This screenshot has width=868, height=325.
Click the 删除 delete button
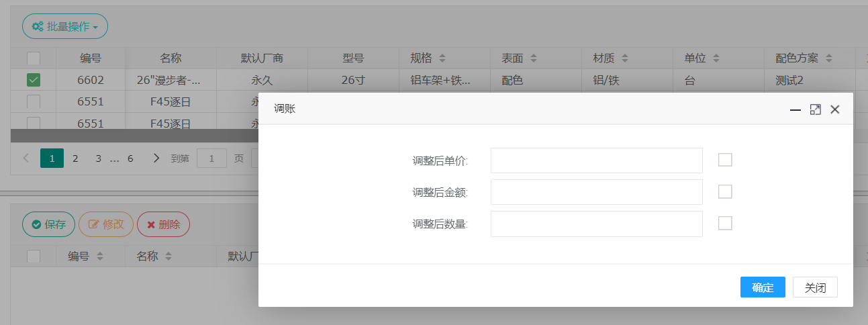pyautogui.click(x=163, y=224)
